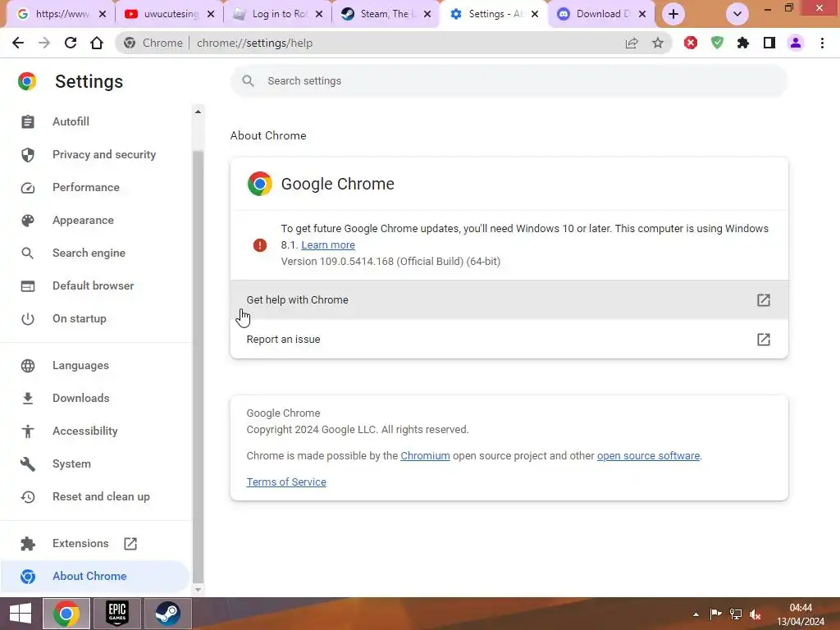This screenshot has height=630, width=840.
Task: Click the muted speaker tray icon
Action: point(756,614)
